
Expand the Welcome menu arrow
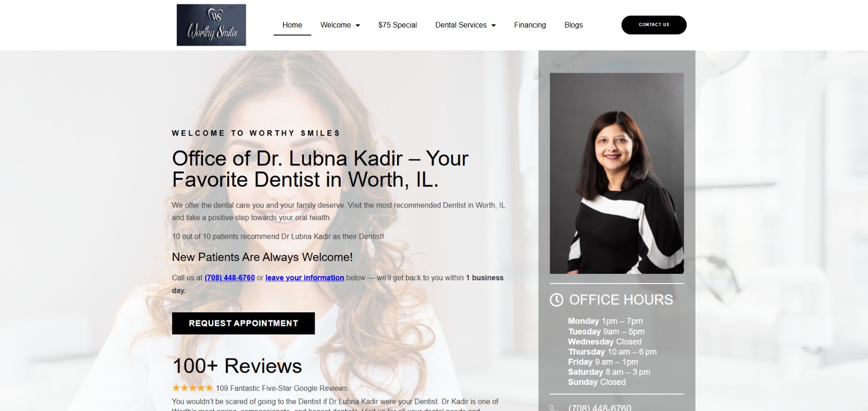pos(358,25)
